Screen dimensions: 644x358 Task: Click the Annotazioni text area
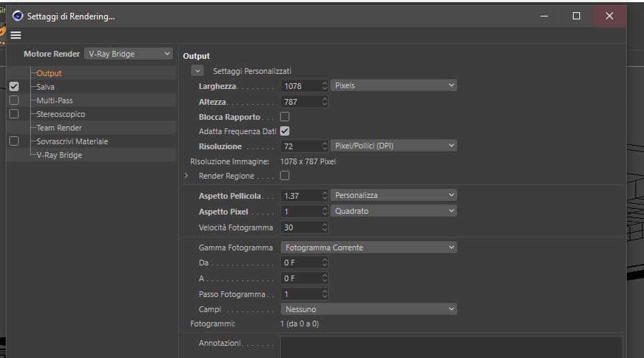pos(452,347)
